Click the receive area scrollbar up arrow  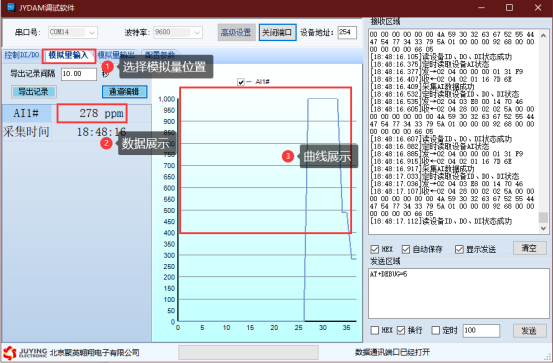[x=543, y=35]
